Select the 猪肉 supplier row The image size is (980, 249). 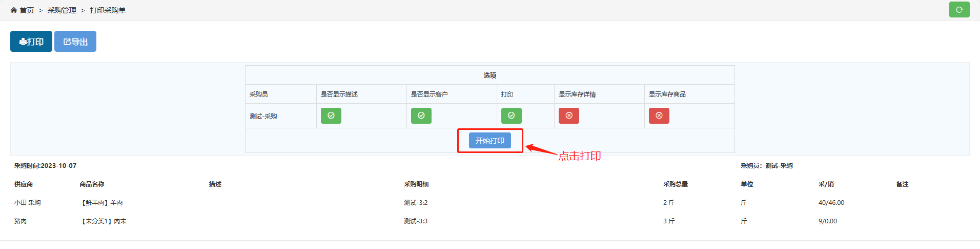click(21, 221)
